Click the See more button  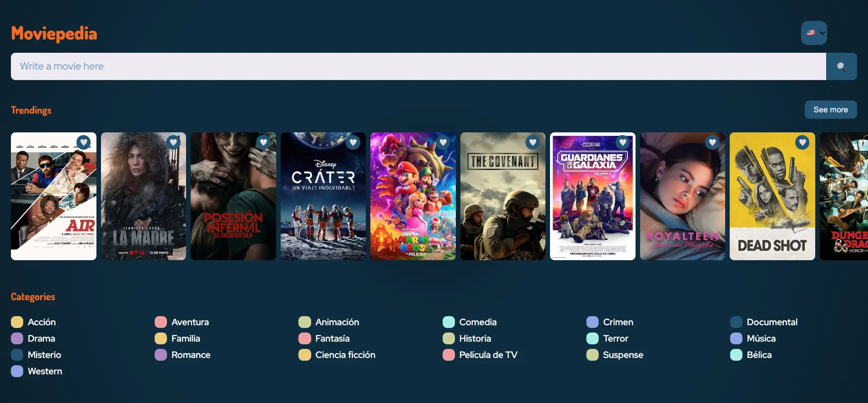click(x=831, y=110)
